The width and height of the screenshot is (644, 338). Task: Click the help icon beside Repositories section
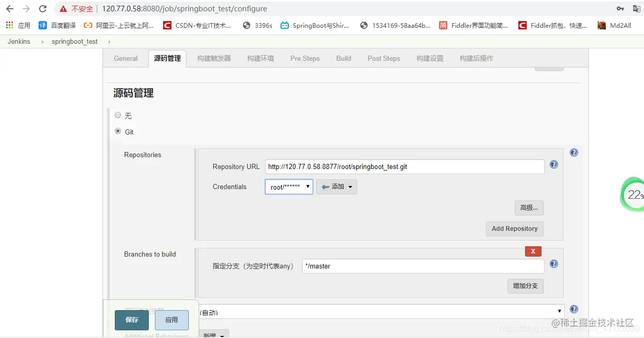point(574,153)
